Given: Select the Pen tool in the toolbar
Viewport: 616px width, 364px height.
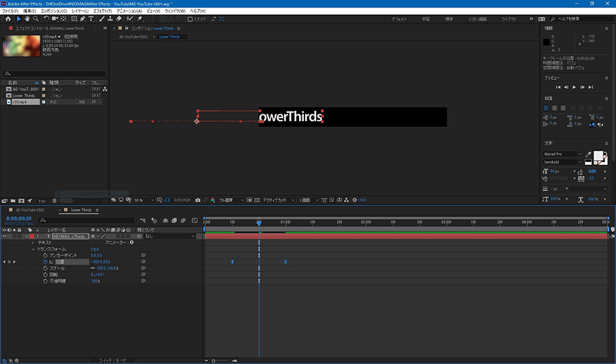Looking at the screenshot, I should (82, 18).
